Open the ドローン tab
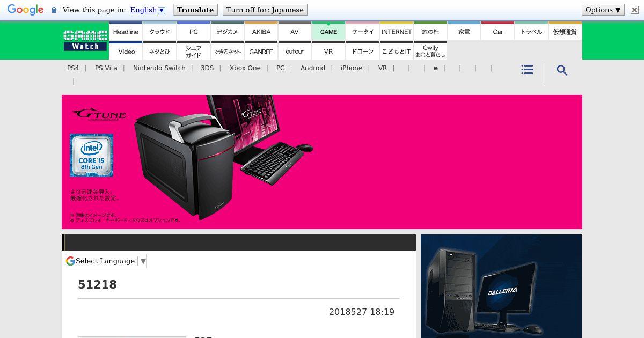The image size is (644, 338). pyautogui.click(x=362, y=51)
